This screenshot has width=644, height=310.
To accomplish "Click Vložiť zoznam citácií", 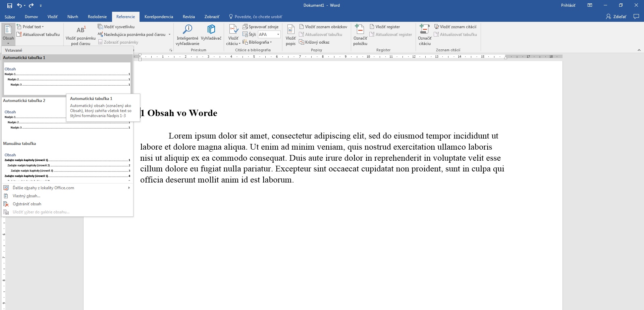I will tap(455, 27).
